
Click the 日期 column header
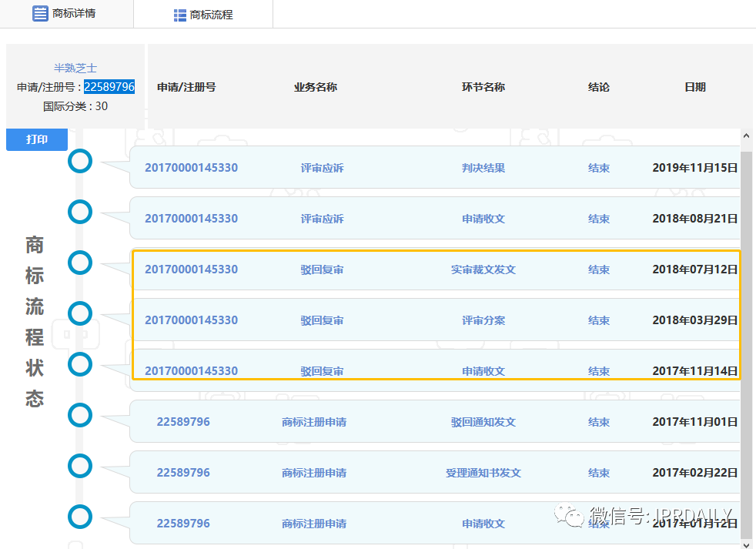[x=694, y=87]
